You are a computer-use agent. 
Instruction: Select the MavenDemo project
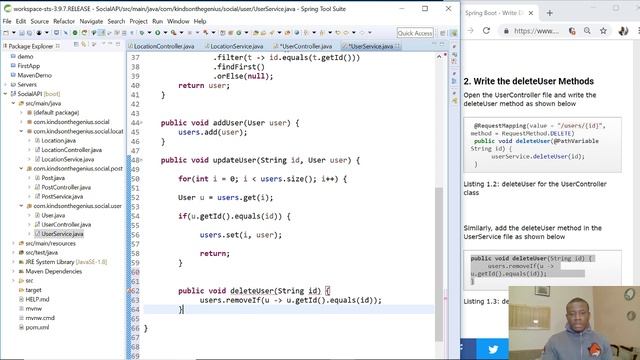pyautogui.click(x=34, y=75)
